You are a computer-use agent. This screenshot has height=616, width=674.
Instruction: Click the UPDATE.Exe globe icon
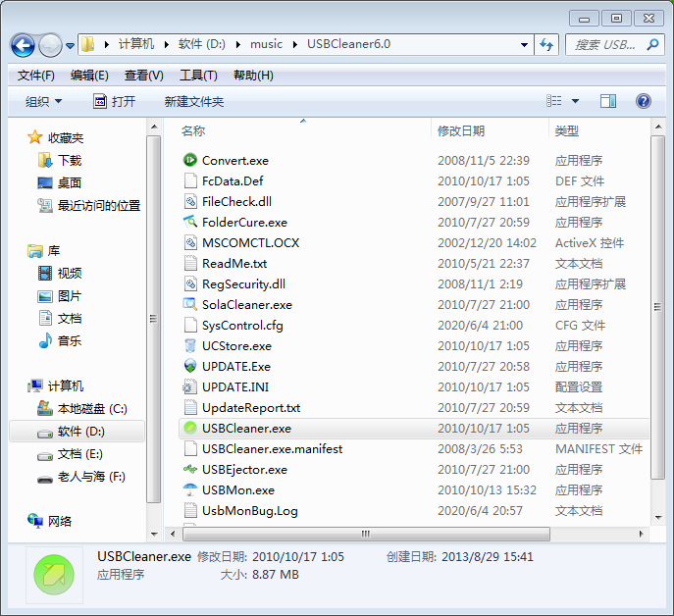[x=190, y=367]
